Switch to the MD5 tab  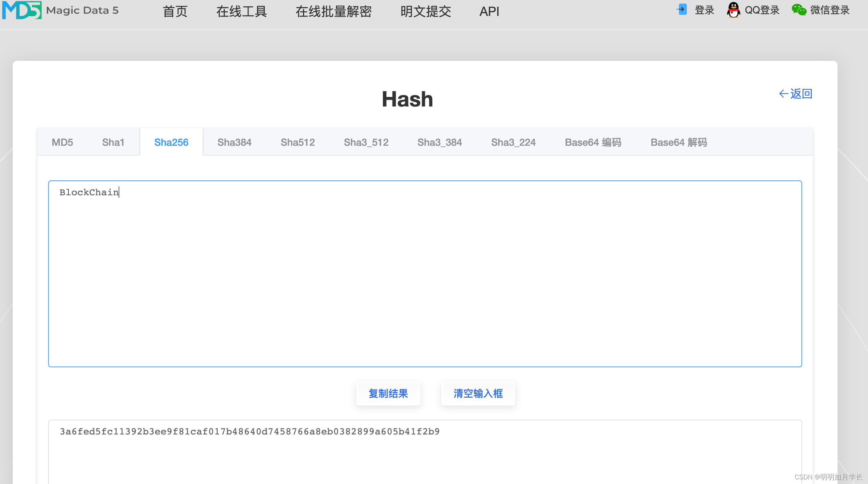(62, 142)
